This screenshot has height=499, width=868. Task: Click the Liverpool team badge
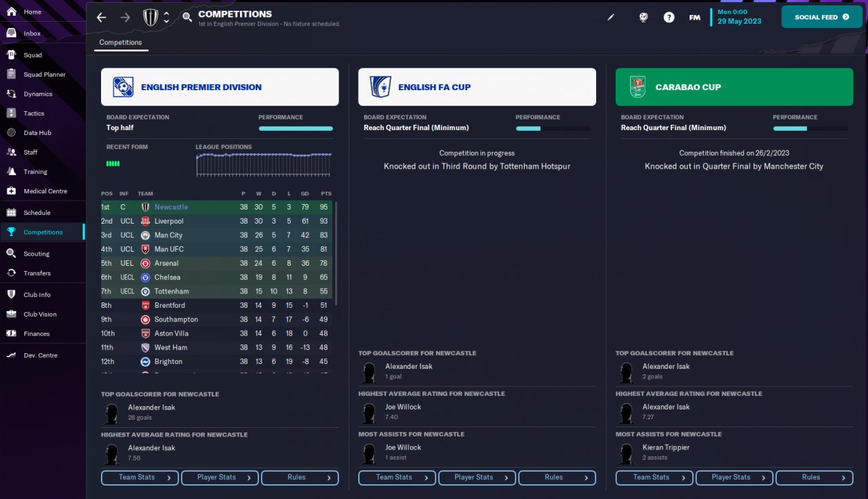click(145, 221)
